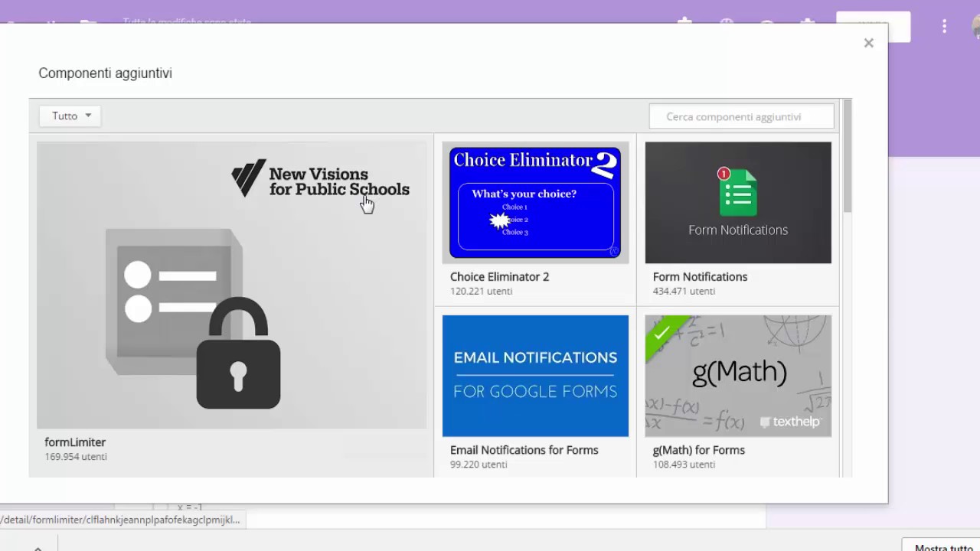
Task: Open the formLimiter add-on large thumbnail
Action: click(x=232, y=285)
